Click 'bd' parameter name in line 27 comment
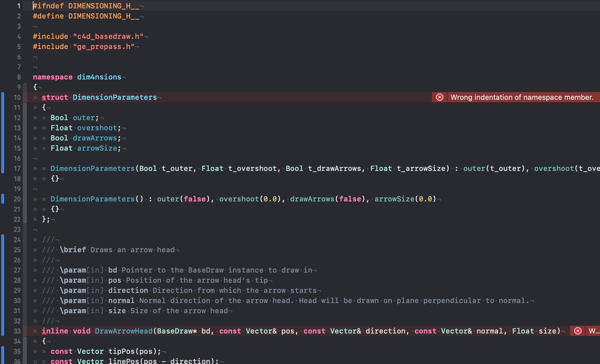Image resolution: width=600 pixels, height=364 pixels. tap(112, 270)
